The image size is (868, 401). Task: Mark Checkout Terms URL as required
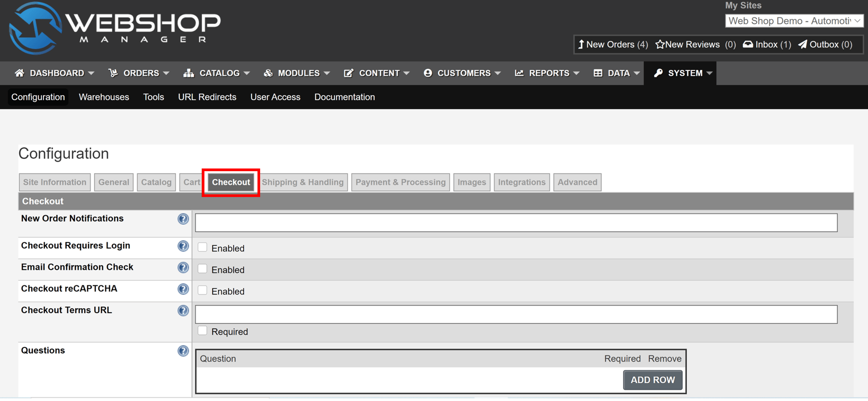[202, 331]
